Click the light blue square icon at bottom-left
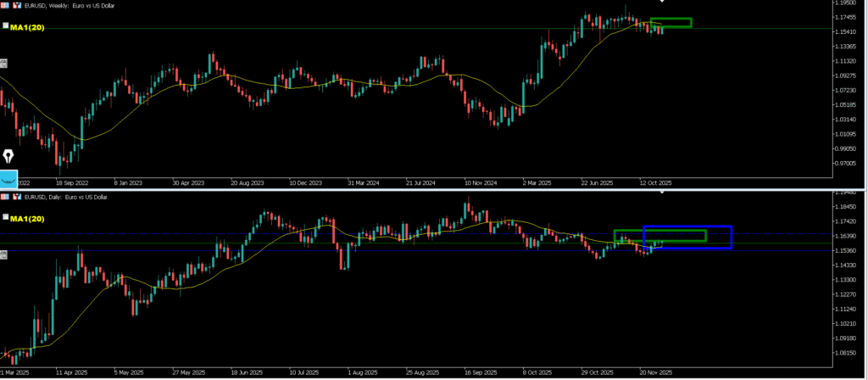The image size is (868, 380). pos(8,179)
